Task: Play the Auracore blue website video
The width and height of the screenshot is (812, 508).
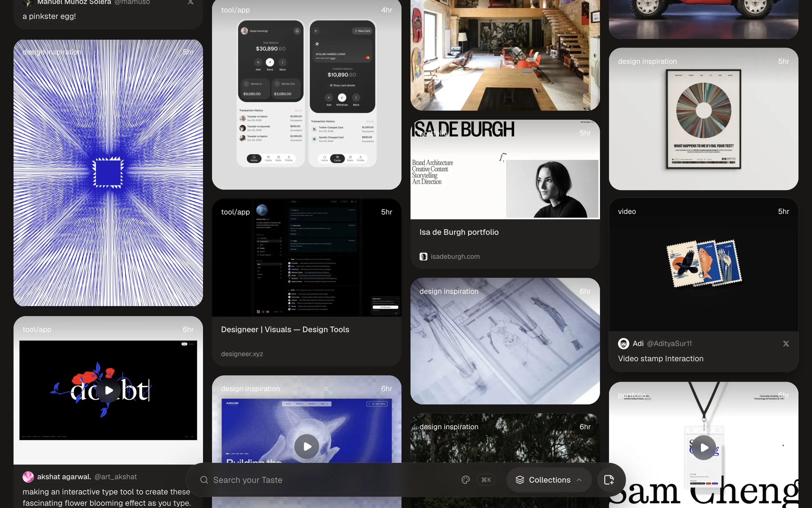Action: click(x=307, y=446)
